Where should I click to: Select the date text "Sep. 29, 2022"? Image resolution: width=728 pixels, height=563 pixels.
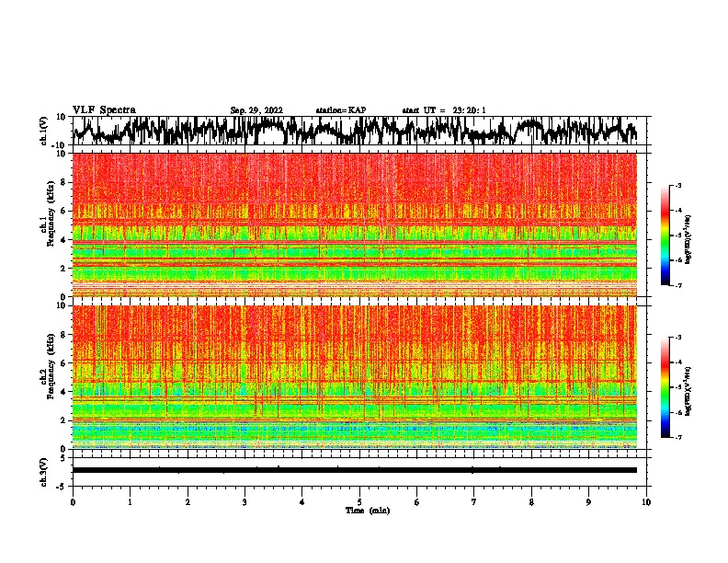tap(256, 110)
